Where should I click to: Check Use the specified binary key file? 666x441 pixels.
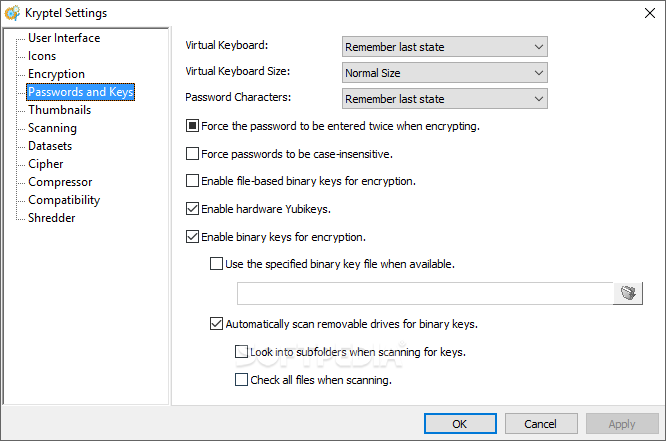216,263
